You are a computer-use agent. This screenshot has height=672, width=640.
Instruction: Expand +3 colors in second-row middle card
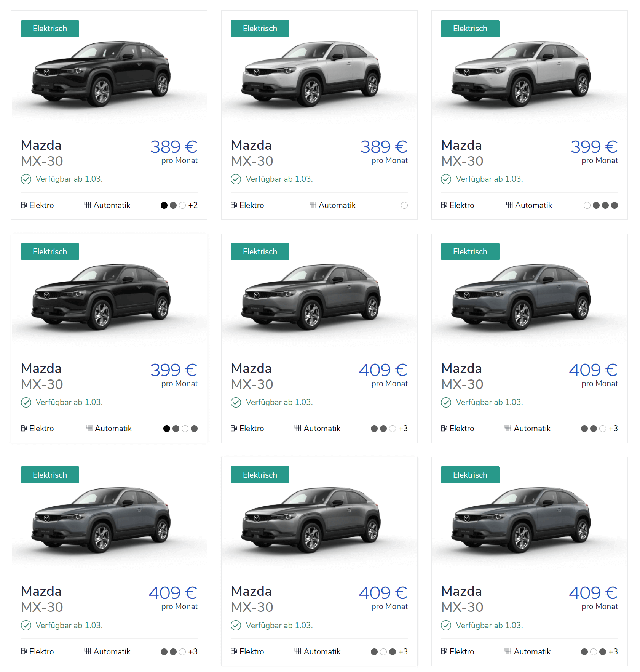(403, 429)
